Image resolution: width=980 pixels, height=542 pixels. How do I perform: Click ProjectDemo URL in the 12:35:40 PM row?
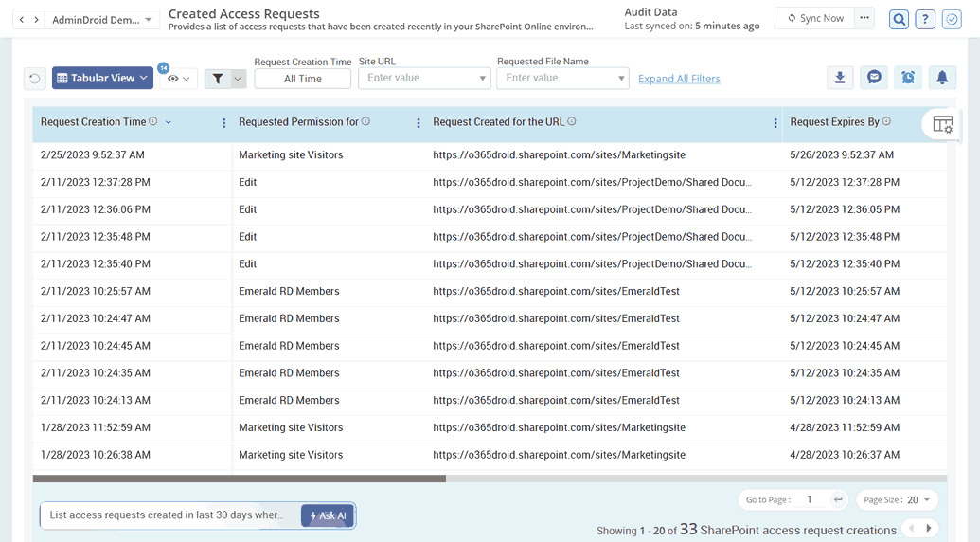point(593,263)
